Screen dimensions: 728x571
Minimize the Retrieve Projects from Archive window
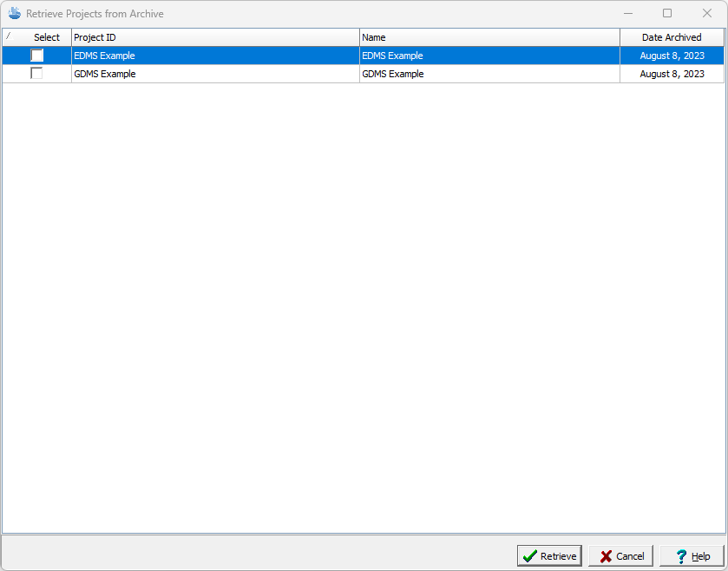627,14
